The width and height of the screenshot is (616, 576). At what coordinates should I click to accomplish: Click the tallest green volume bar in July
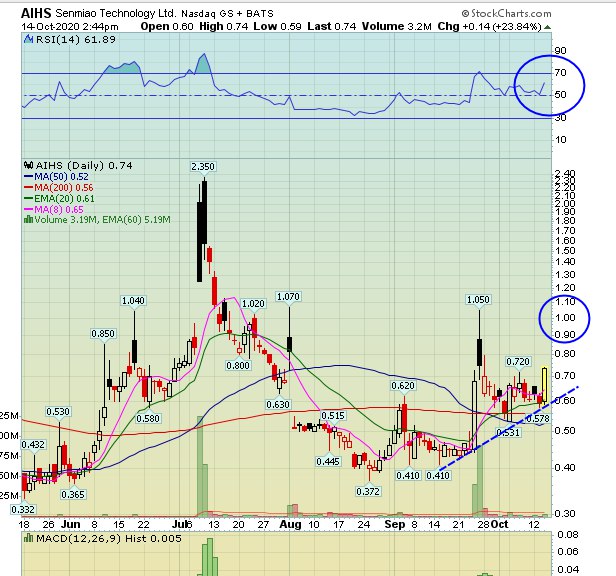pos(199,466)
